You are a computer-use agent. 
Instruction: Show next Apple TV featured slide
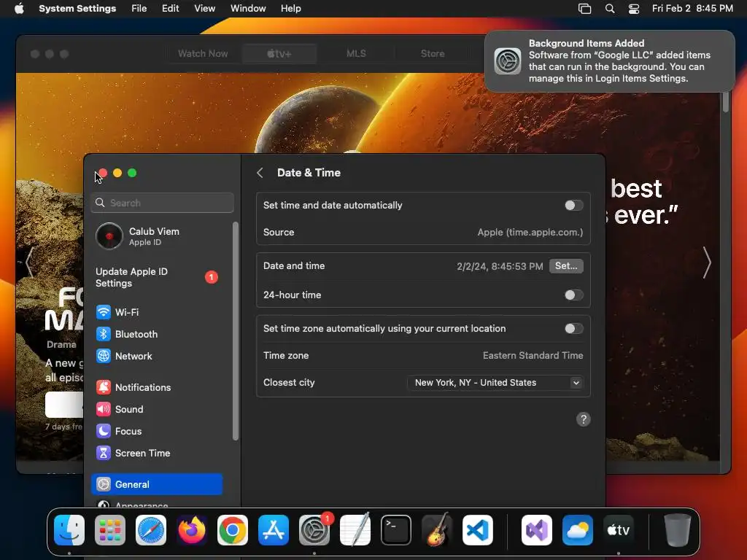click(707, 262)
